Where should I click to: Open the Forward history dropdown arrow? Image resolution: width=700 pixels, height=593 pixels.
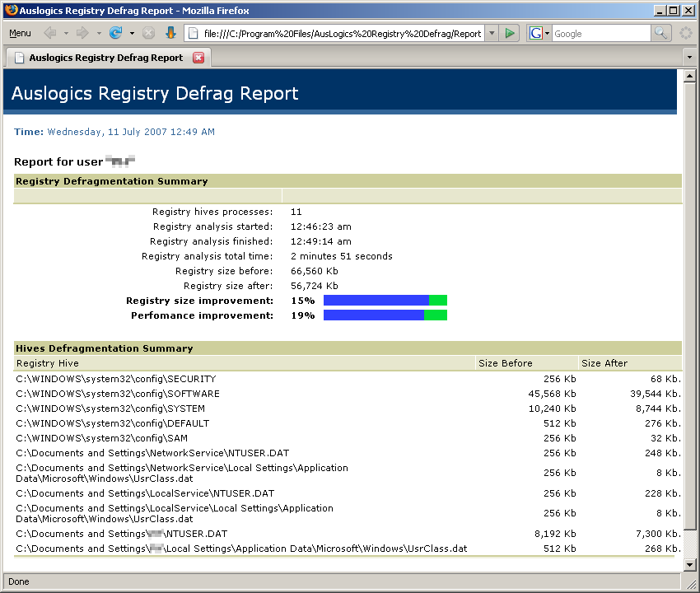click(99, 34)
